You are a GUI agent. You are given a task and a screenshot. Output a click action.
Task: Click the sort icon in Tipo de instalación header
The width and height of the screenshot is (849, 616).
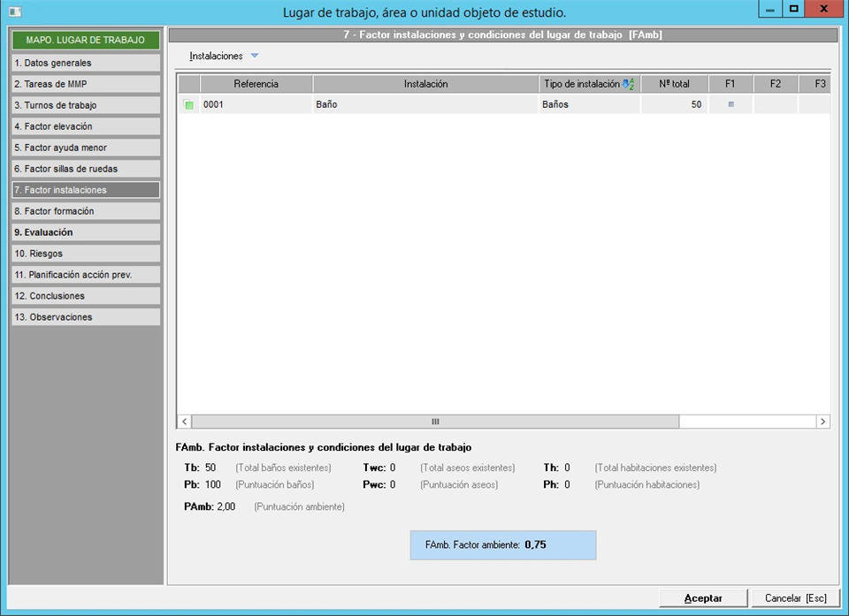628,84
